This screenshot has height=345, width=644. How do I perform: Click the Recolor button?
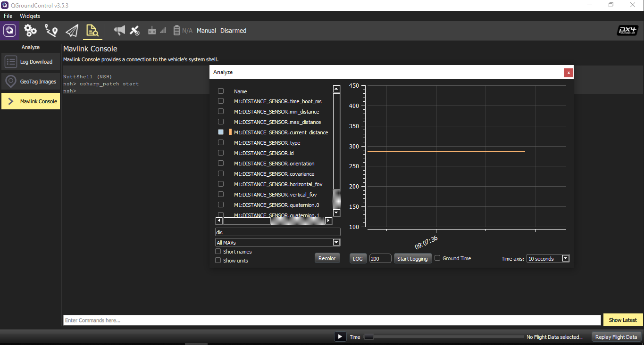coord(327,258)
